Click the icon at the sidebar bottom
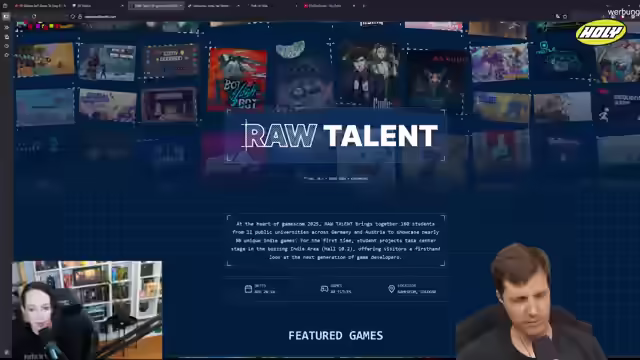Screen dimensions: 640x360 pos(6,352)
